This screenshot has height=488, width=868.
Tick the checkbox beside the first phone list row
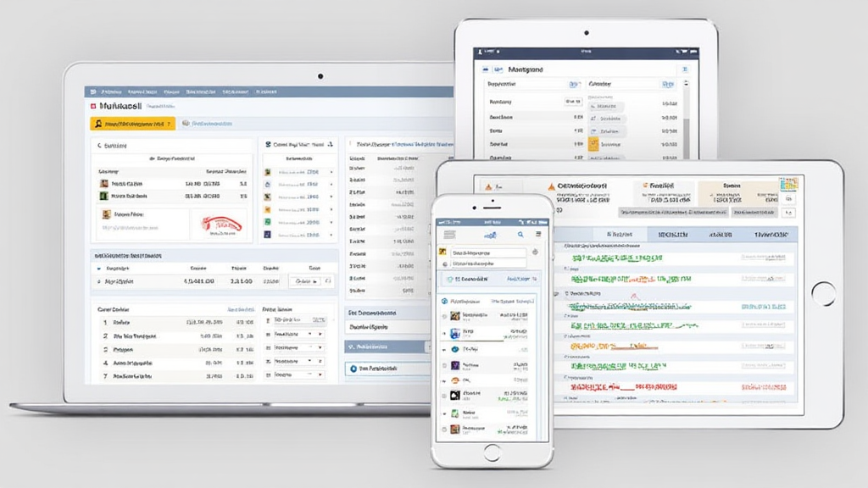(x=443, y=316)
